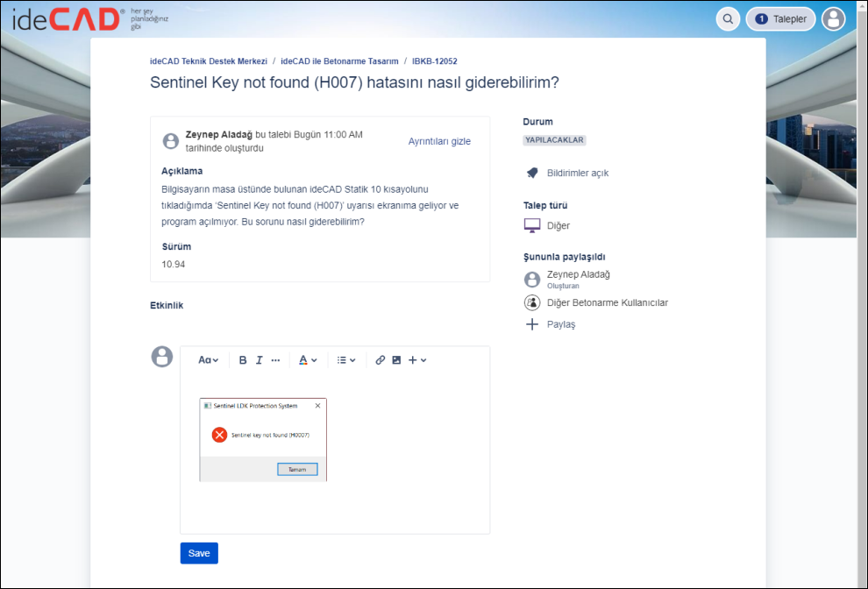Go to ideCAD Teknik Destek Merkezi breadcrumb
868x589 pixels.
[x=209, y=61]
